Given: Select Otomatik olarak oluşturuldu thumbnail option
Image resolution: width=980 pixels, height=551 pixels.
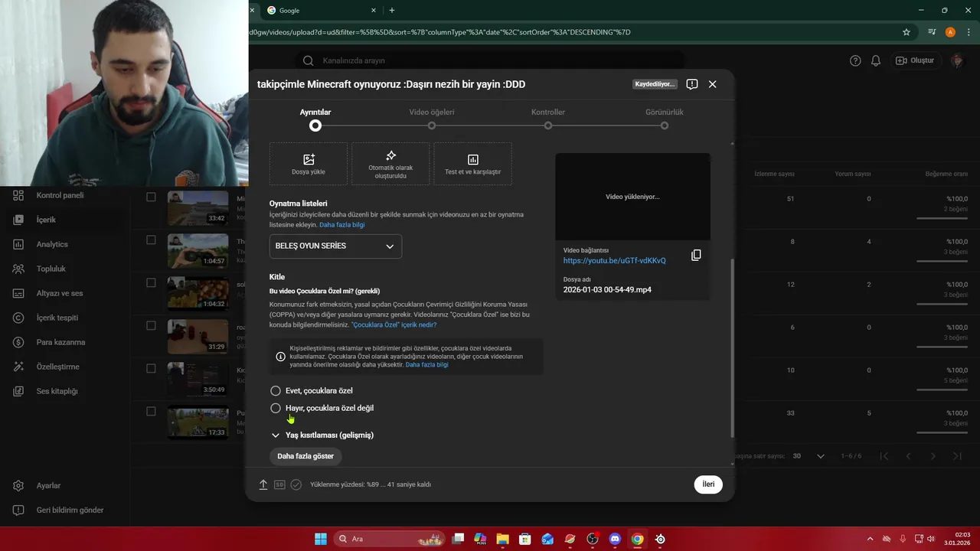Looking at the screenshot, I should click(390, 164).
